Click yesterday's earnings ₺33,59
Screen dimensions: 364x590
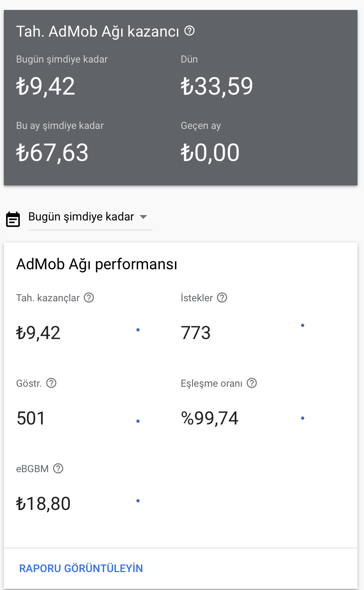point(217,86)
